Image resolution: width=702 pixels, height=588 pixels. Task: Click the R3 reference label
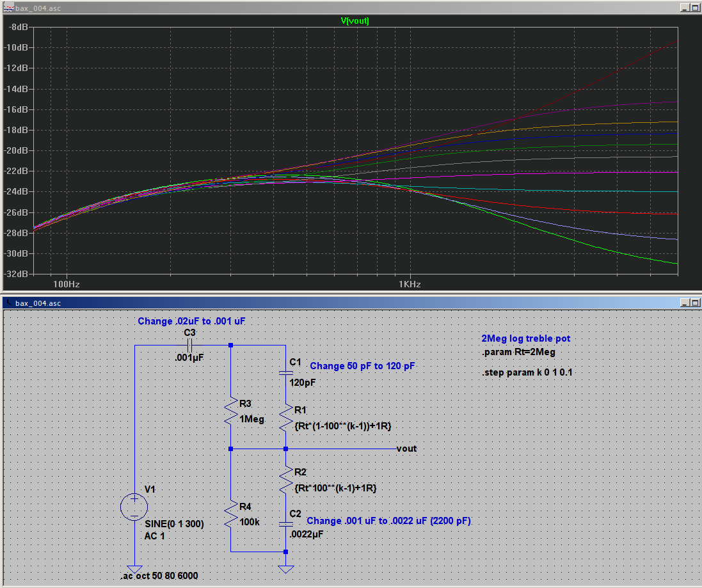pyautogui.click(x=245, y=404)
